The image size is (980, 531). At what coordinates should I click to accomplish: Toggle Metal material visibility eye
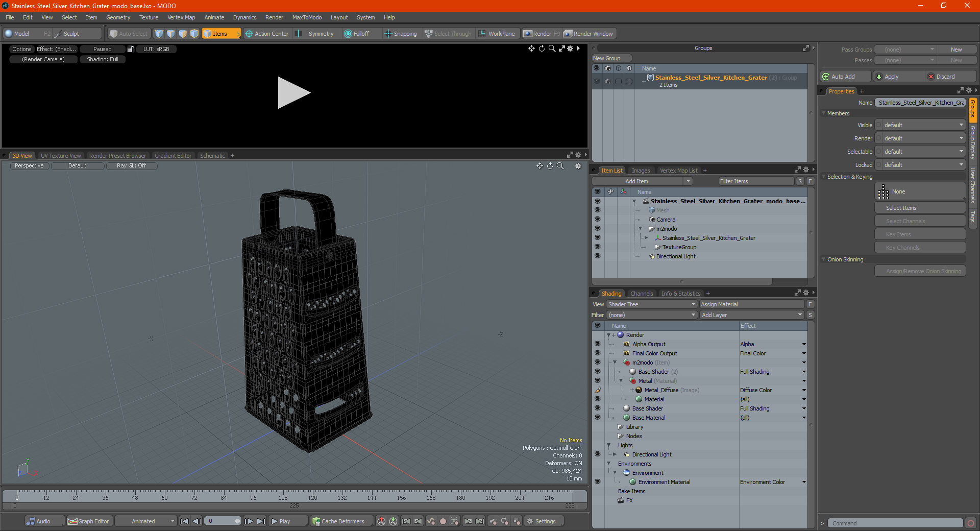597,381
